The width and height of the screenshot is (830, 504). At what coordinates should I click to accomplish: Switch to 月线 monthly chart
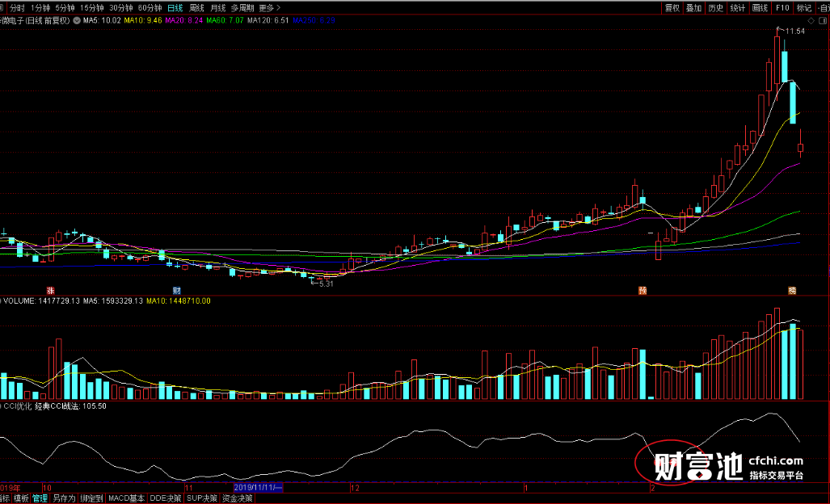click(x=218, y=8)
